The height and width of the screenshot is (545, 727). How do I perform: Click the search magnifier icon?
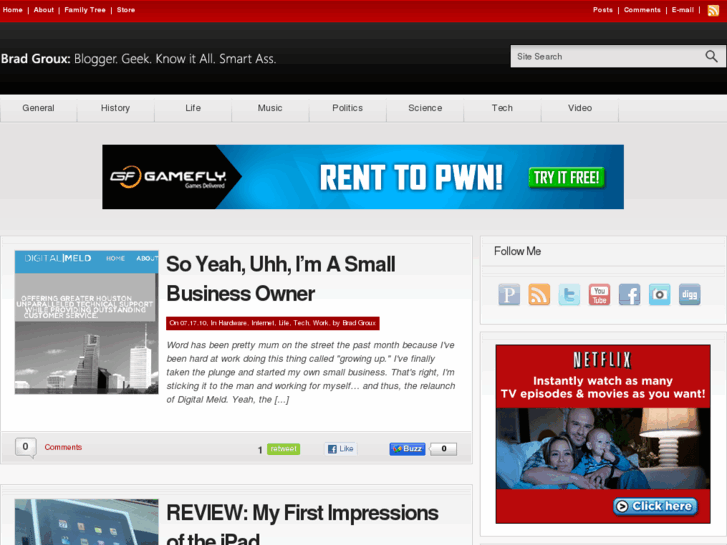tap(711, 56)
